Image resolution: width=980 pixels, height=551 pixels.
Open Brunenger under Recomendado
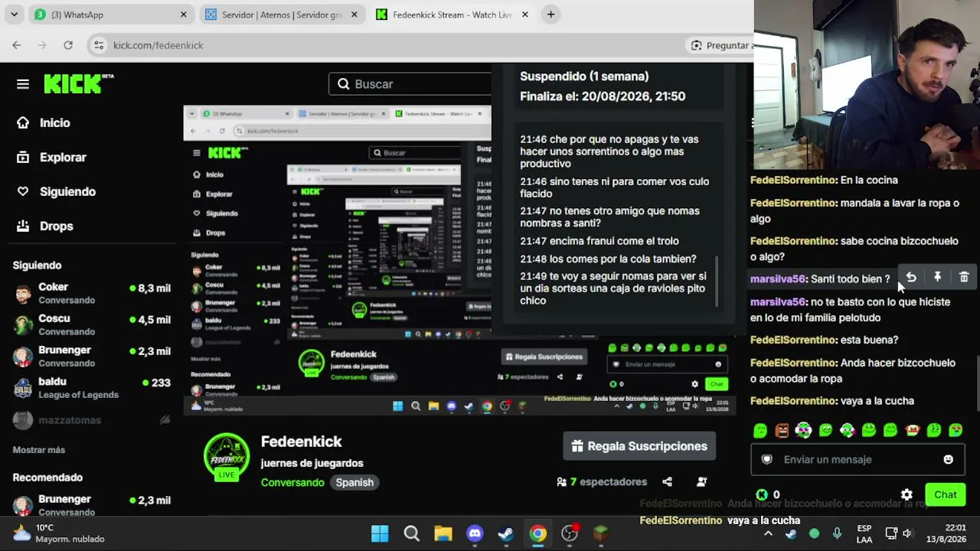(x=92, y=504)
